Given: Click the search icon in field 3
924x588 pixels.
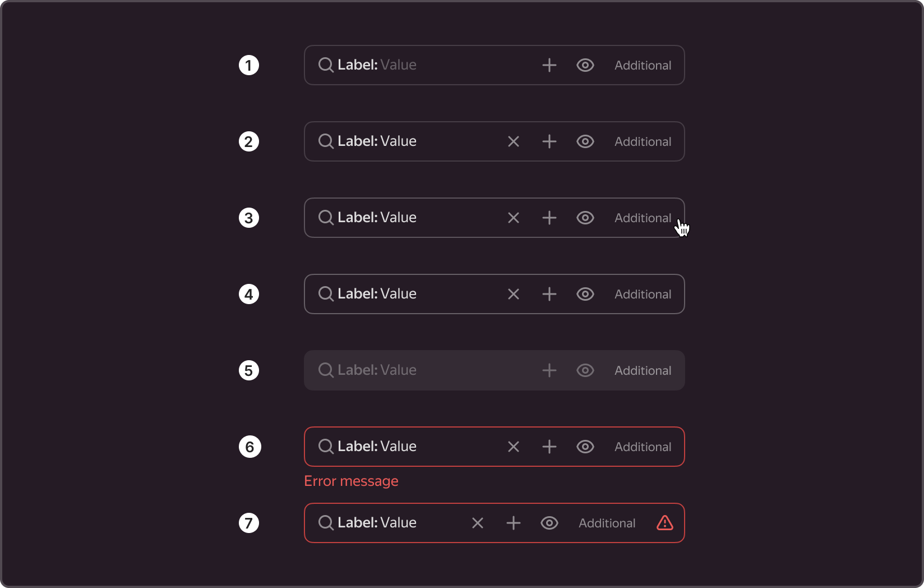Looking at the screenshot, I should coord(326,218).
